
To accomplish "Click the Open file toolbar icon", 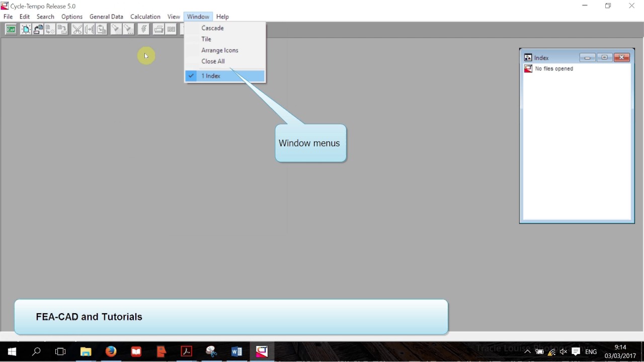I will click(x=38, y=29).
